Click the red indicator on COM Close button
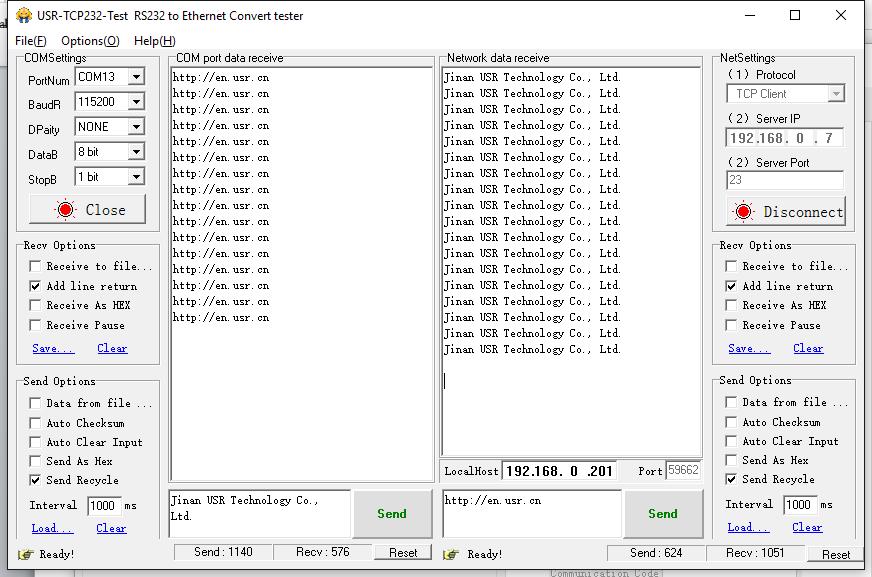 pos(65,210)
